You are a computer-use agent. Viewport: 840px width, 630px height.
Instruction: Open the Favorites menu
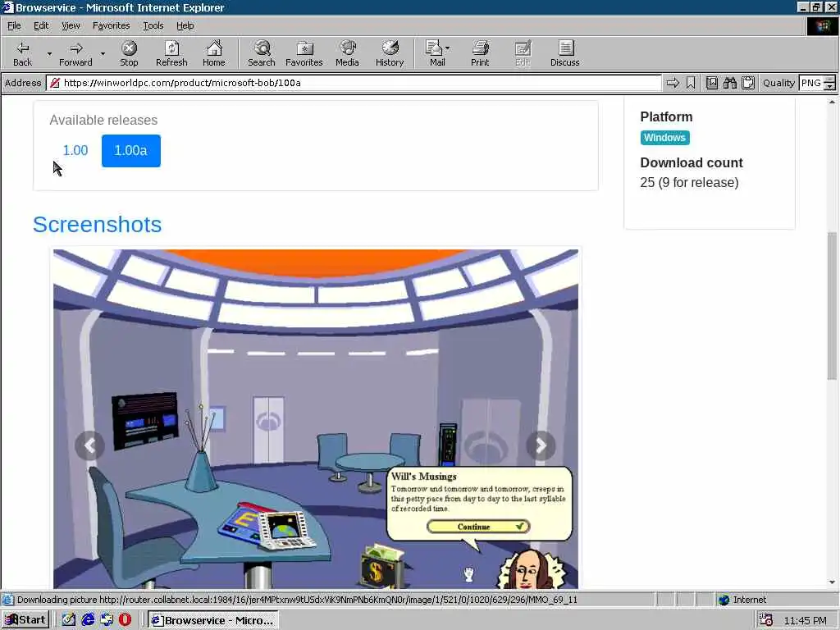tap(111, 25)
